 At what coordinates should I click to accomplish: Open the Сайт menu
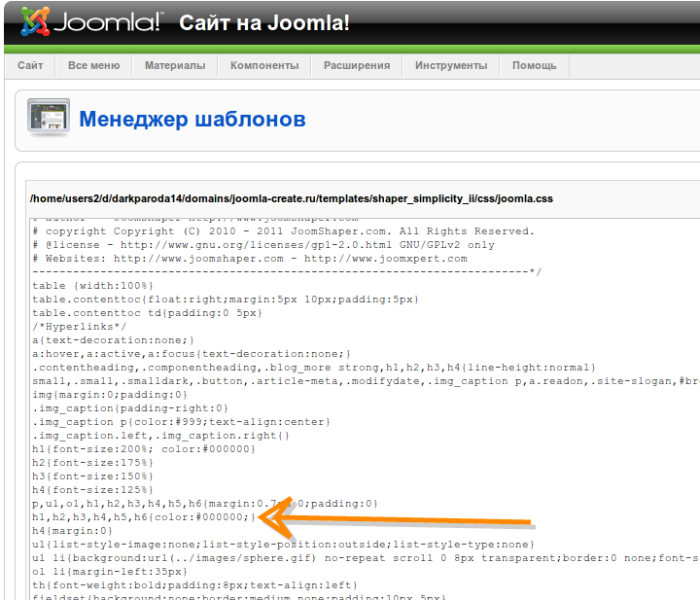click(x=30, y=65)
